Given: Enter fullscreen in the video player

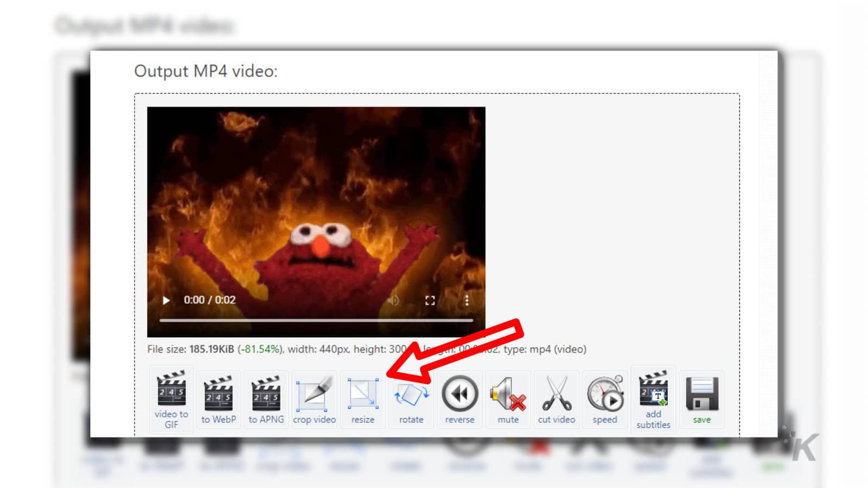Looking at the screenshot, I should pos(430,300).
